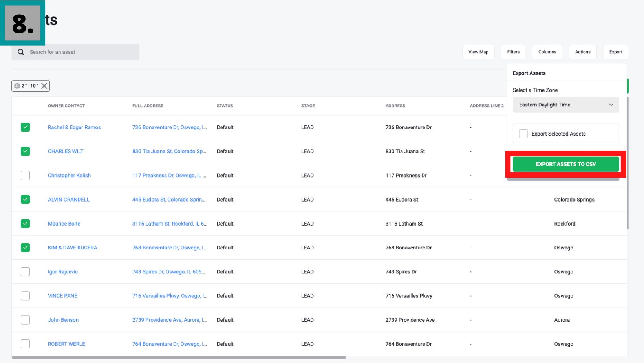Click the vertical scrollbar on right edge
Image resolution: width=644 pixels, height=363 pixels.
point(628,163)
